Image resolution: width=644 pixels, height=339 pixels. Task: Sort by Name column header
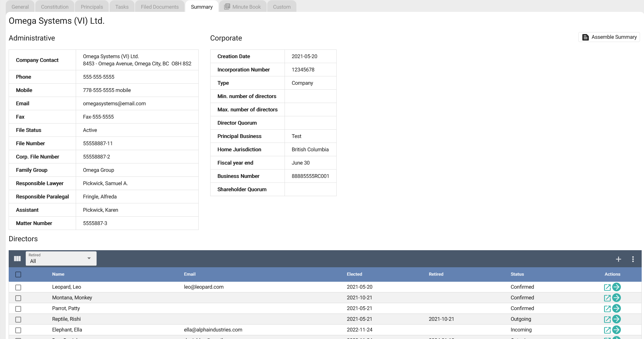[x=58, y=274]
